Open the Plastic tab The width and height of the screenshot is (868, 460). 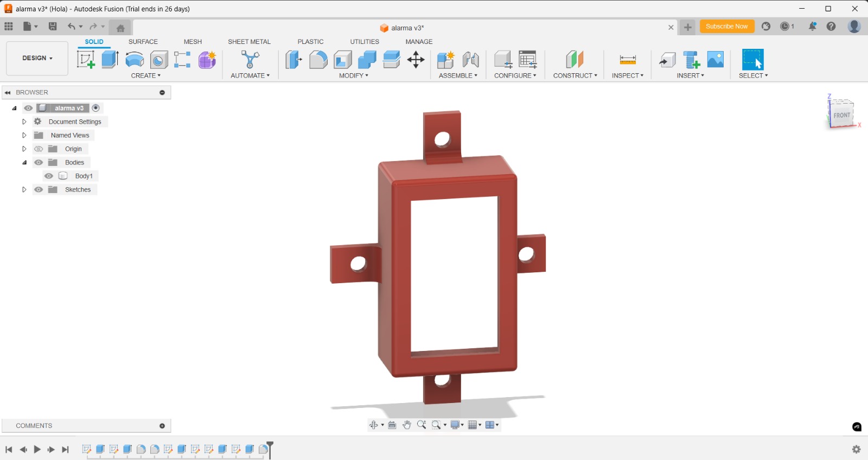point(310,42)
